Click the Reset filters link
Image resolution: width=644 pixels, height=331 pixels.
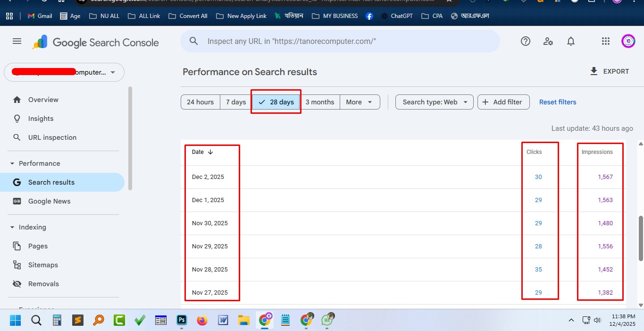point(558,102)
